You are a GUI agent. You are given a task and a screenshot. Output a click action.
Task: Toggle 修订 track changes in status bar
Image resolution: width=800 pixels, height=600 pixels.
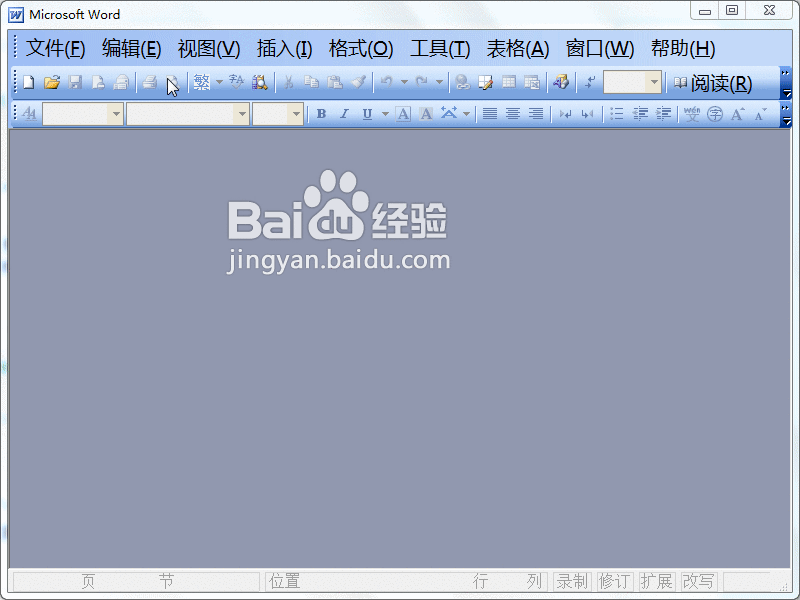tap(614, 581)
